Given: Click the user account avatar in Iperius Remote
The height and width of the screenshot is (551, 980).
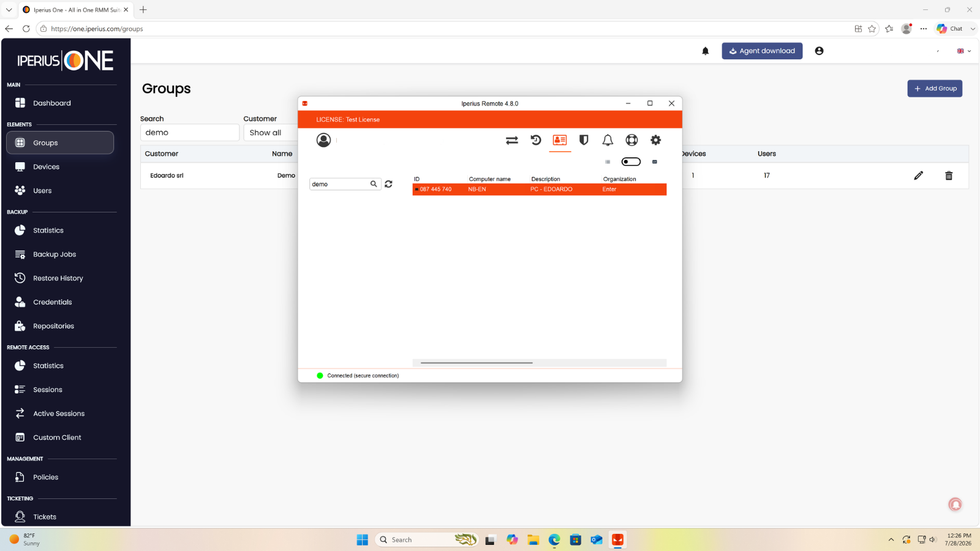Looking at the screenshot, I should (x=323, y=140).
